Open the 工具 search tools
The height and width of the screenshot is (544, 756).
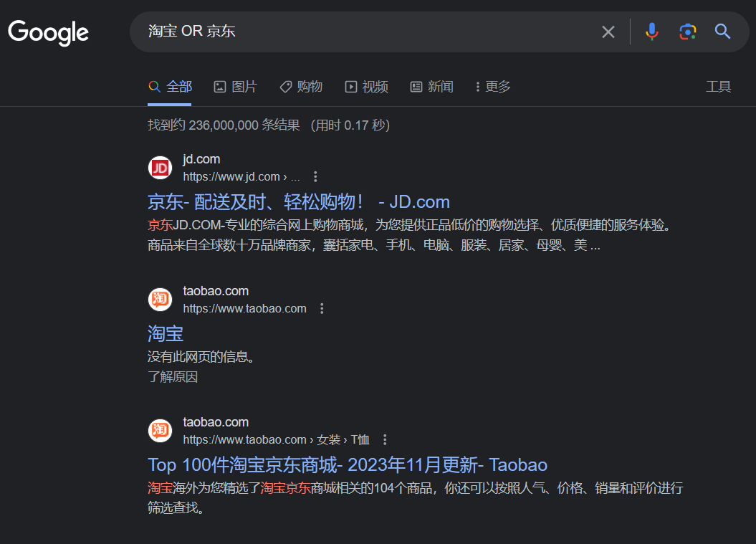[x=719, y=87]
